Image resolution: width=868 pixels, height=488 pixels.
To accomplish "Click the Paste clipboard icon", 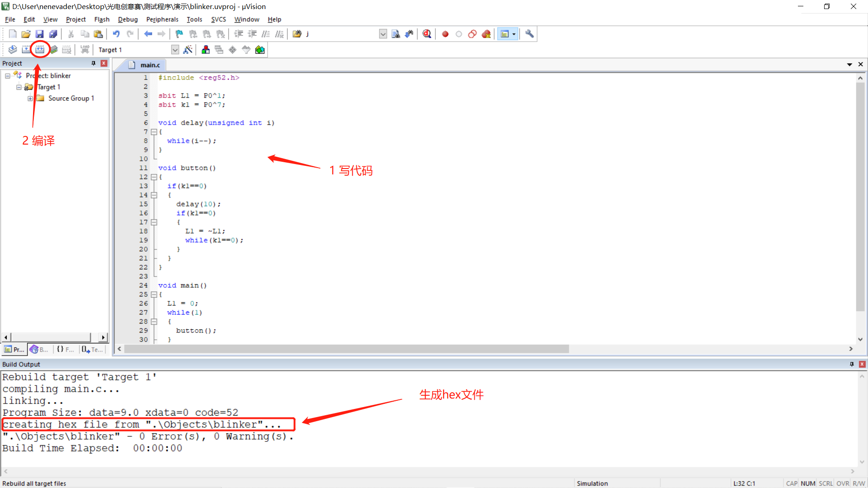I will click(x=98, y=34).
